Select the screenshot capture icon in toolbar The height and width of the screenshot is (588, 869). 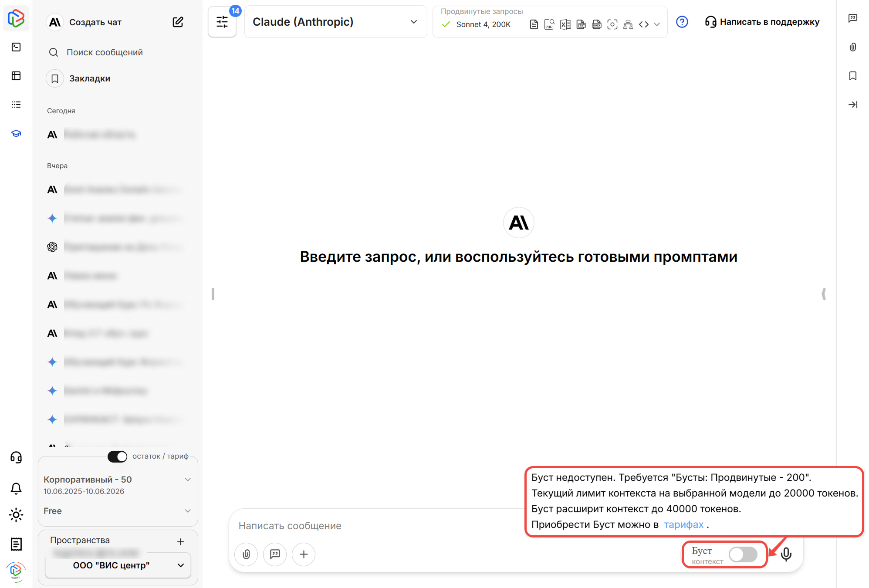[612, 24]
